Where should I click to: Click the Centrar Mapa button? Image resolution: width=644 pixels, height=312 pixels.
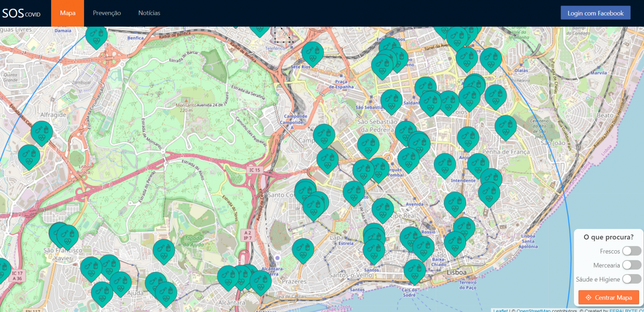click(609, 297)
